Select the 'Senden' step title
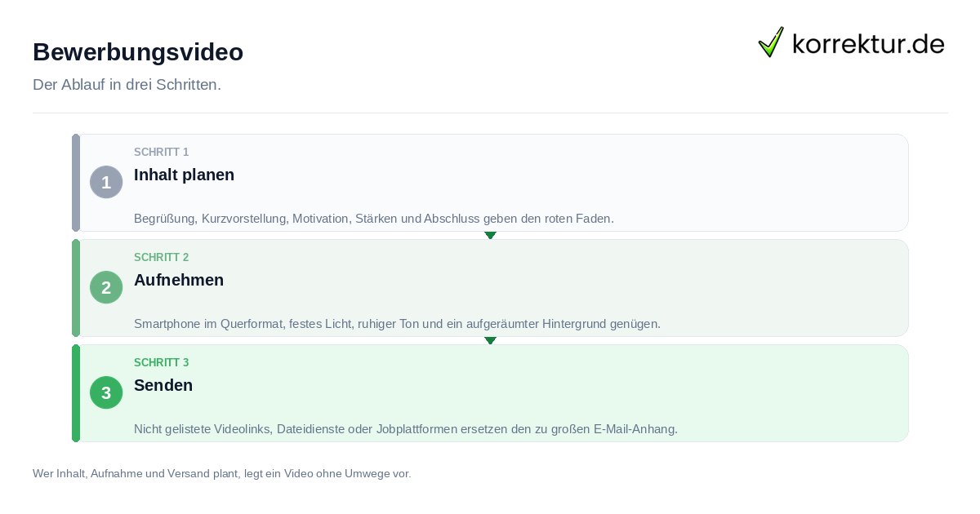 tap(163, 385)
